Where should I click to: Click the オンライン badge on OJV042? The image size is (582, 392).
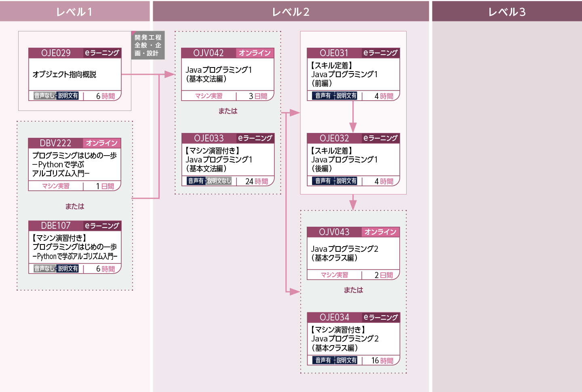tap(255, 53)
